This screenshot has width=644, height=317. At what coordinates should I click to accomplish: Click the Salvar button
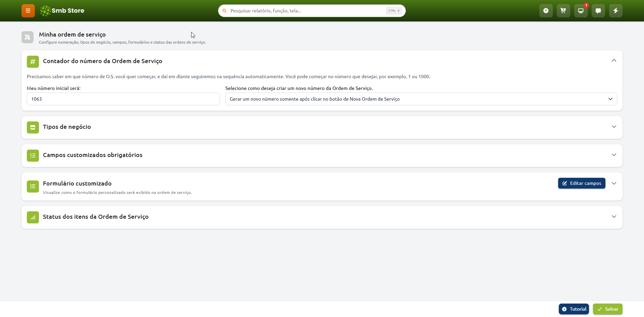coord(608,309)
